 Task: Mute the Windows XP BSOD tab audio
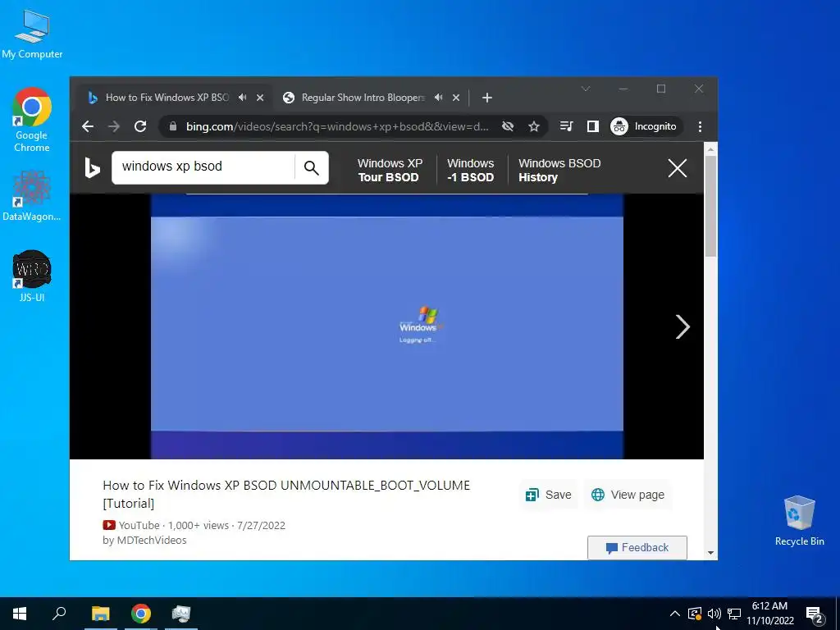243,98
